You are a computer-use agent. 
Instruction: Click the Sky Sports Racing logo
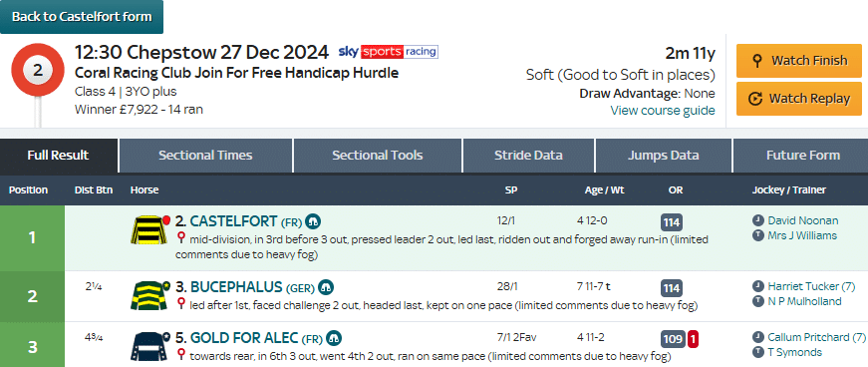click(x=388, y=52)
